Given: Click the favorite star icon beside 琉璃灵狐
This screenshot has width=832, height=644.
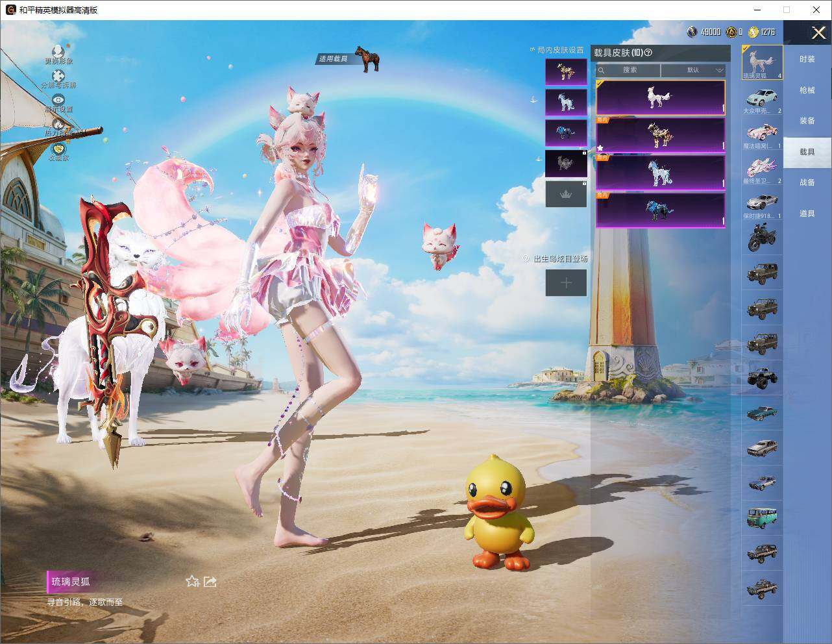Looking at the screenshot, I should click(192, 581).
